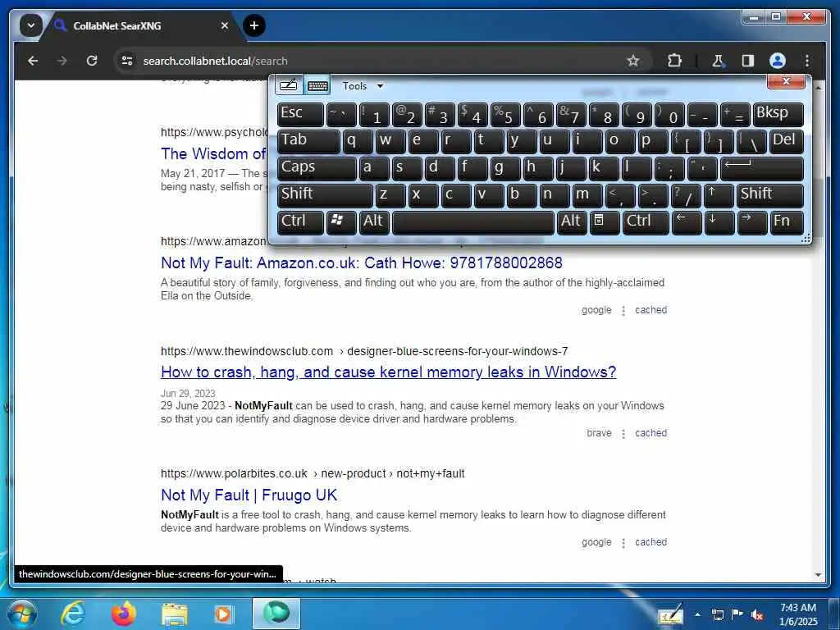
Task: Tap the Enter key on keyboard
Action: point(762,168)
